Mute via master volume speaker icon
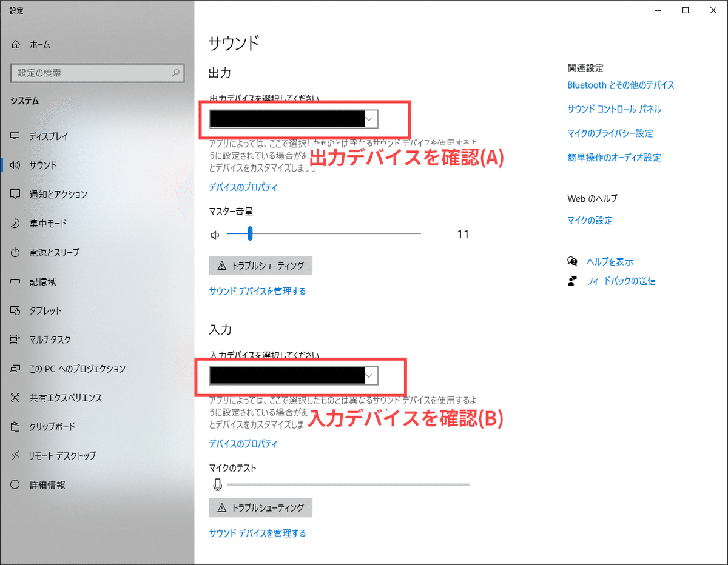This screenshot has width=728, height=565. coord(215,235)
